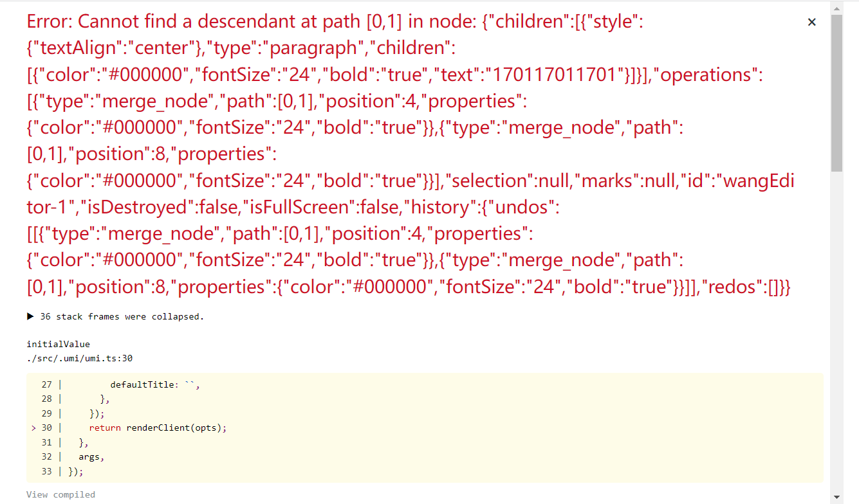Screen dimensions: 859x504
Task: Click the highlighted line 30 arrow marker
Action: [33, 428]
